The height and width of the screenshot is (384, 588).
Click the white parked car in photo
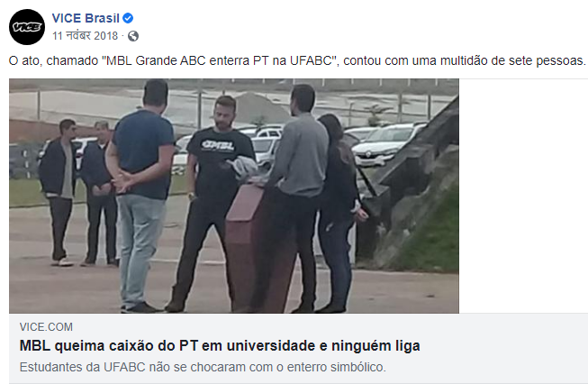click(x=386, y=143)
